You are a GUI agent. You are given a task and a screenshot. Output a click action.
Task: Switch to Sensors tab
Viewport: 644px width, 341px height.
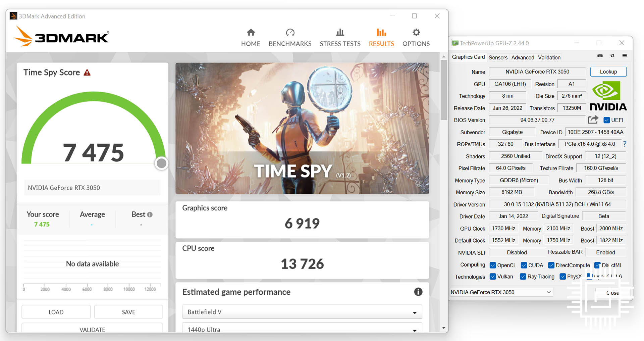498,57
